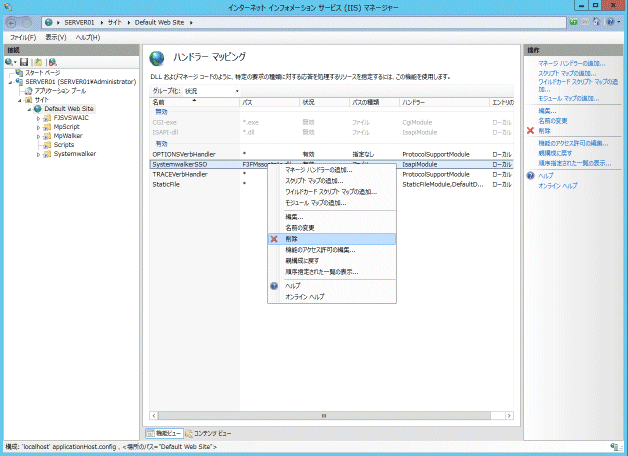Collapse the SERVER01 tree node

[x=11, y=82]
